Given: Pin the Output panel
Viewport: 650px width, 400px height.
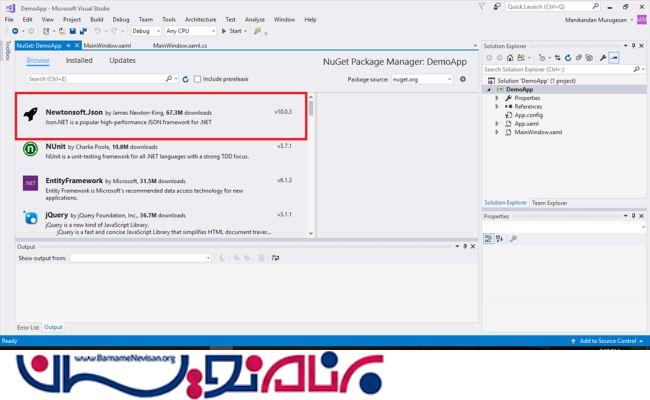Looking at the screenshot, I should tap(465, 246).
